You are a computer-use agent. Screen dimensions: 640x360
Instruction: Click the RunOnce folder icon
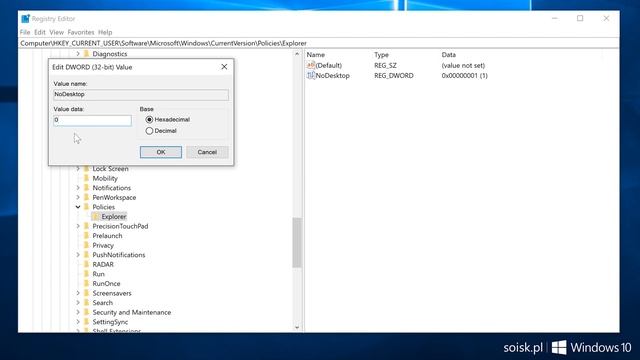(87, 284)
